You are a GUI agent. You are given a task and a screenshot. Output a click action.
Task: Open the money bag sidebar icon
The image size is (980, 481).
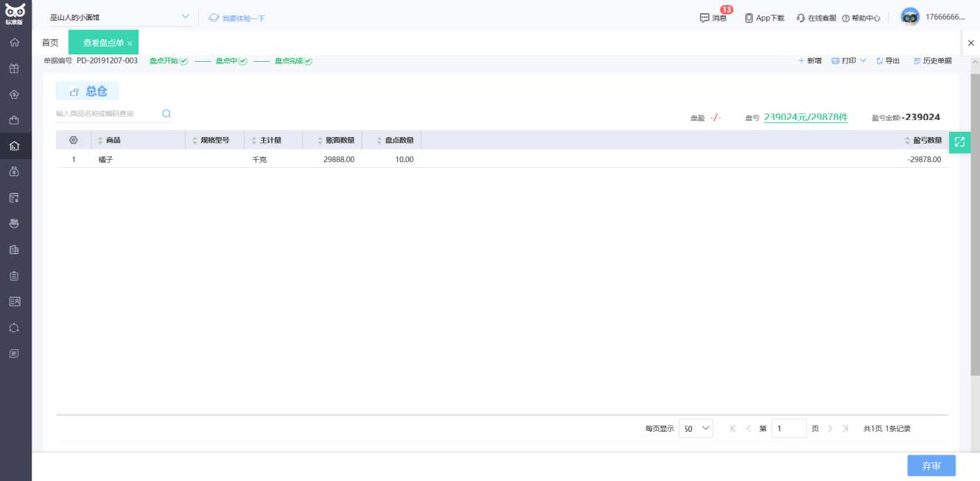[x=14, y=172]
